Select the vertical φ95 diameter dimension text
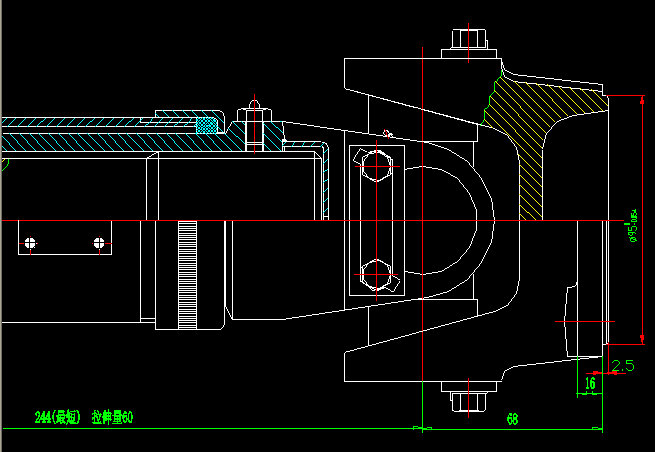 coord(632,225)
